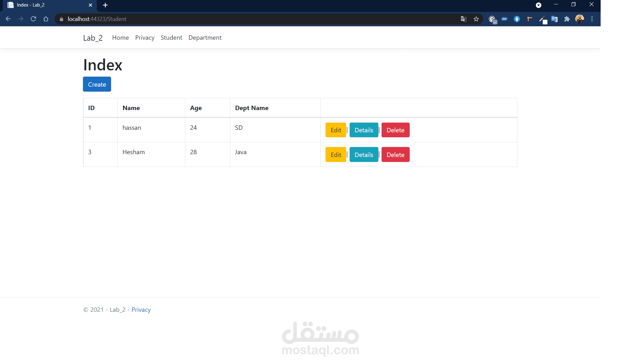Go to Student nav item
The image size is (641, 364).
pos(171,38)
